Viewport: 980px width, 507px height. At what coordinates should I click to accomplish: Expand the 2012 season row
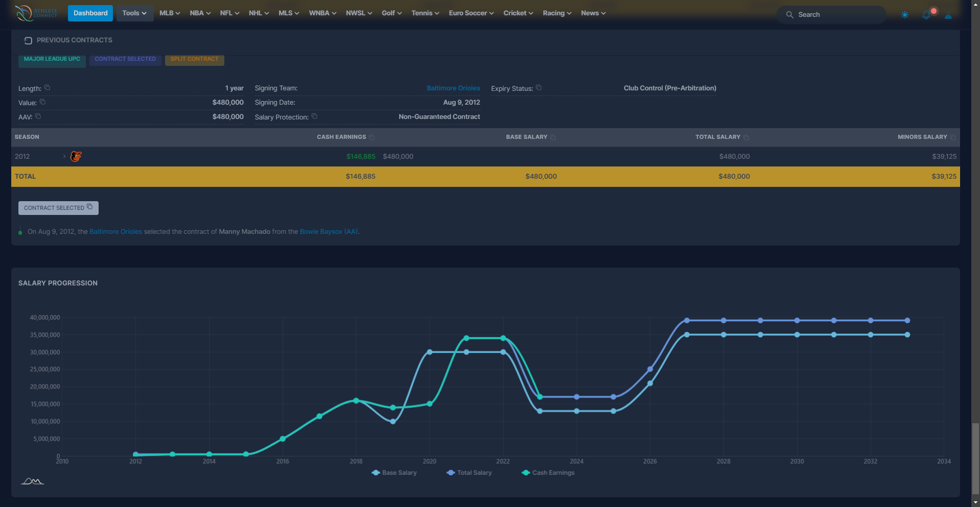(64, 156)
